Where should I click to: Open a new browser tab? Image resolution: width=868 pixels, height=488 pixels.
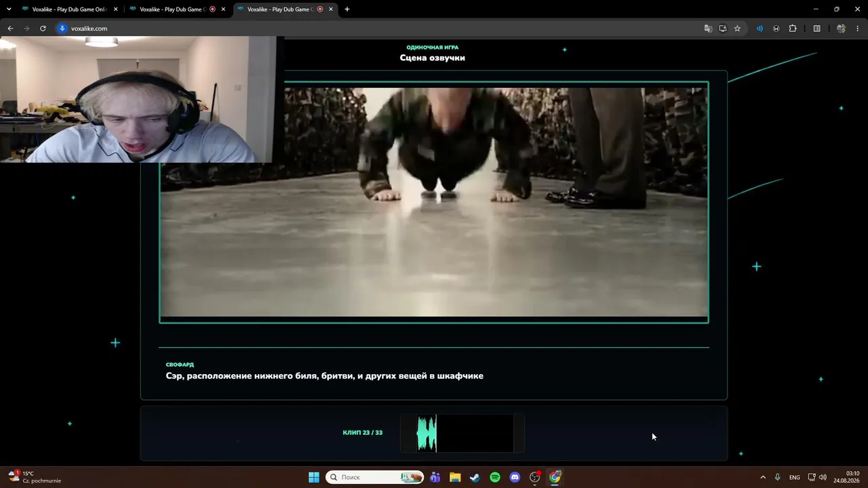(x=347, y=9)
